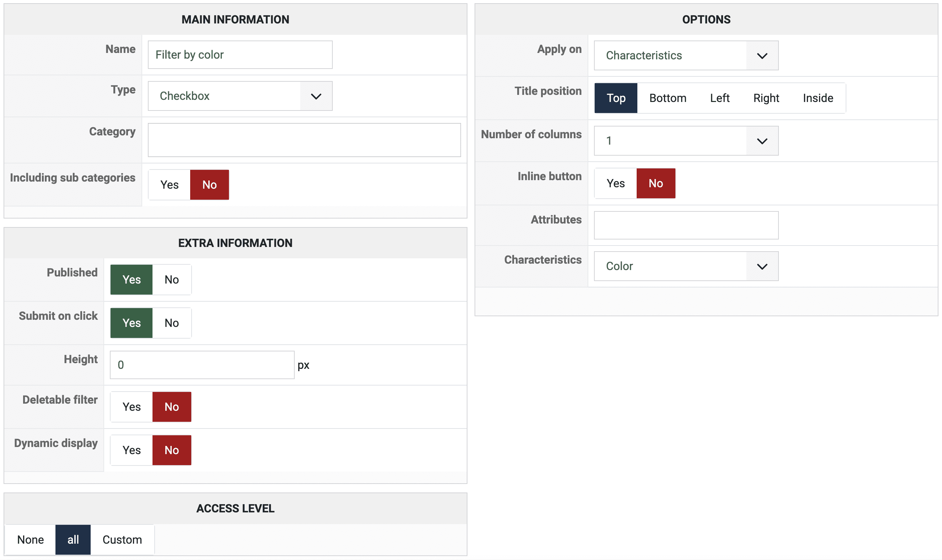Set Title position to Top
Screen dimensions: 942x560
[616, 98]
